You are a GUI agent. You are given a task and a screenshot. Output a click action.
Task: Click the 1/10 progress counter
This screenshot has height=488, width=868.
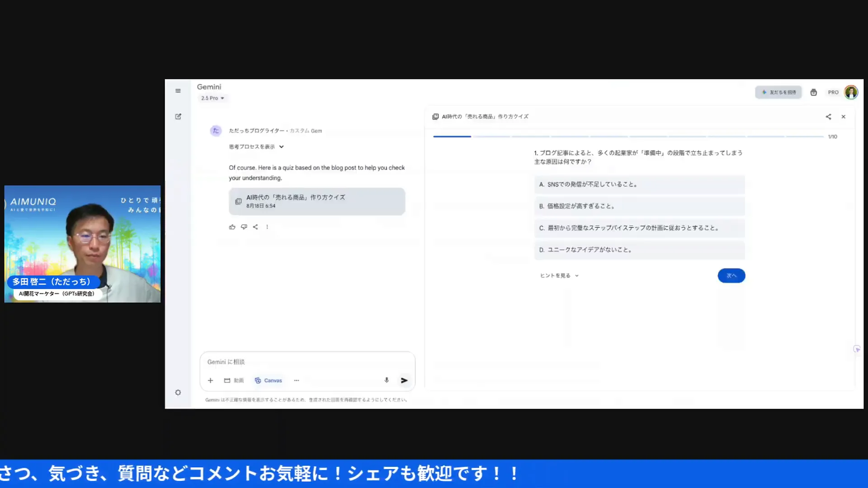(832, 136)
